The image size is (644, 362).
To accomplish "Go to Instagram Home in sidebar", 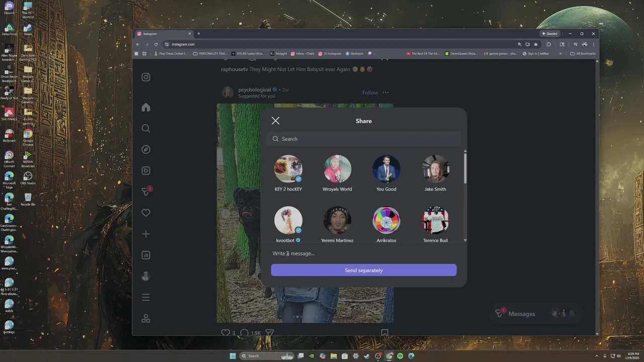I will coord(146,107).
